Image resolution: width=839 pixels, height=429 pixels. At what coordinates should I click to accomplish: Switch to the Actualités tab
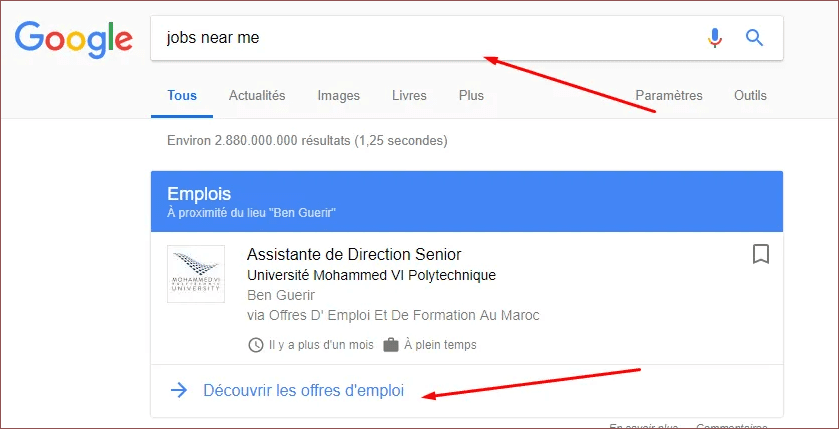tap(257, 96)
